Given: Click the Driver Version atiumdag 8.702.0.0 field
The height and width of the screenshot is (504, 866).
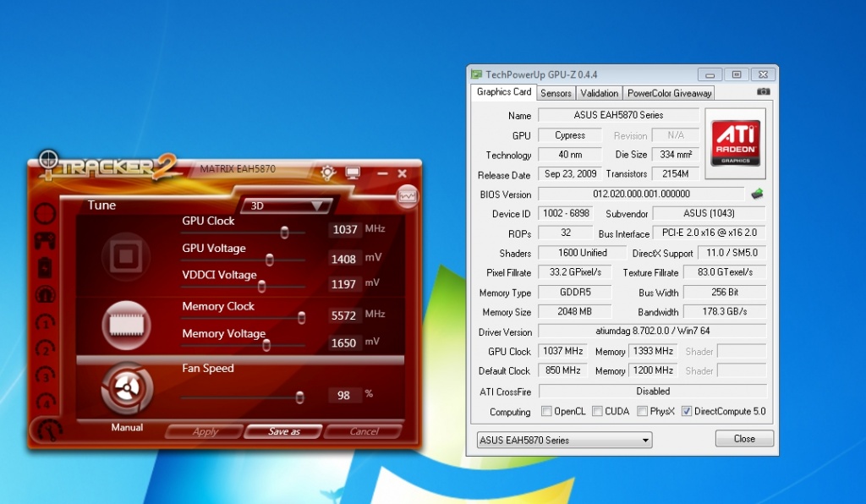Looking at the screenshot, I should coord(652,331).
